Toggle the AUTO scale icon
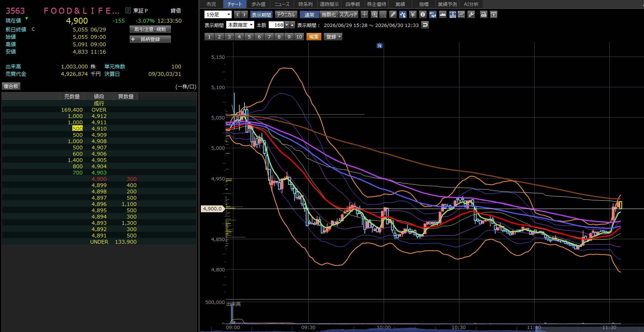 pos(453,14)
